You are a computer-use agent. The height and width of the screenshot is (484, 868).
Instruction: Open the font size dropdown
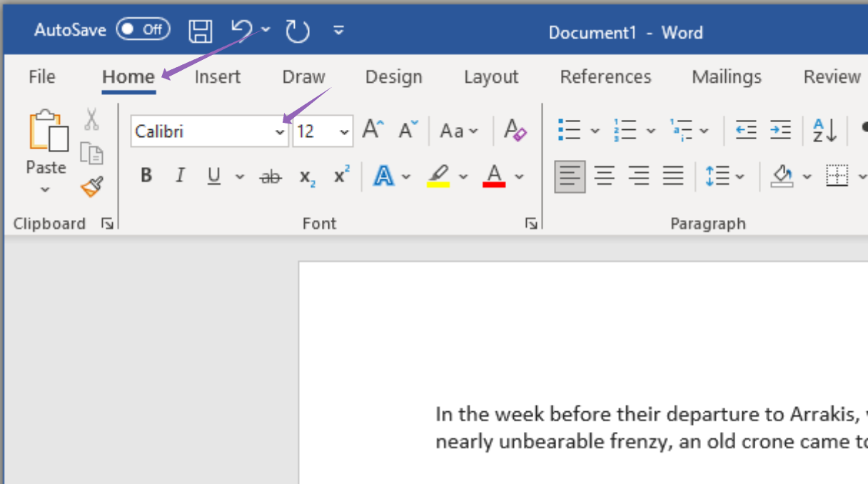[x=344, y=132]
